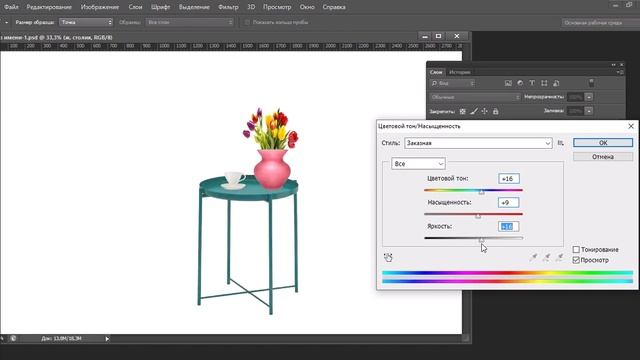
Task: Lock position icon in Layers panel
Action: 484,111
